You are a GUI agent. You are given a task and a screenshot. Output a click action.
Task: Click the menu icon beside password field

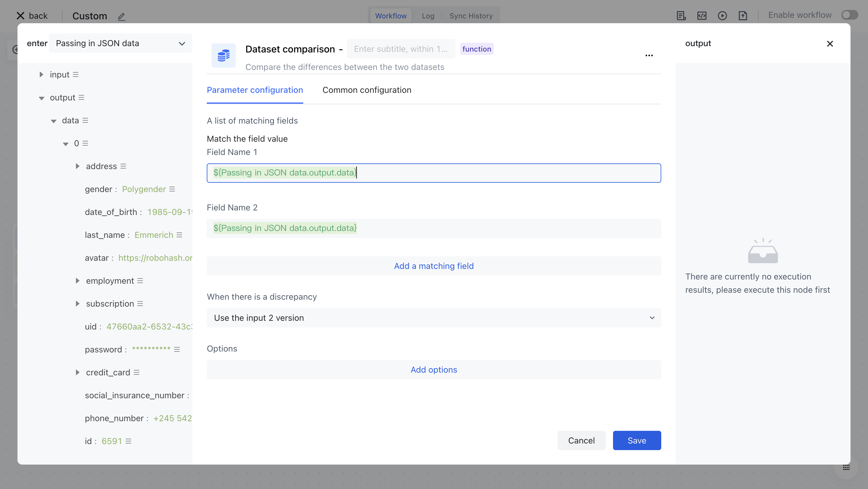click(177, 349)
